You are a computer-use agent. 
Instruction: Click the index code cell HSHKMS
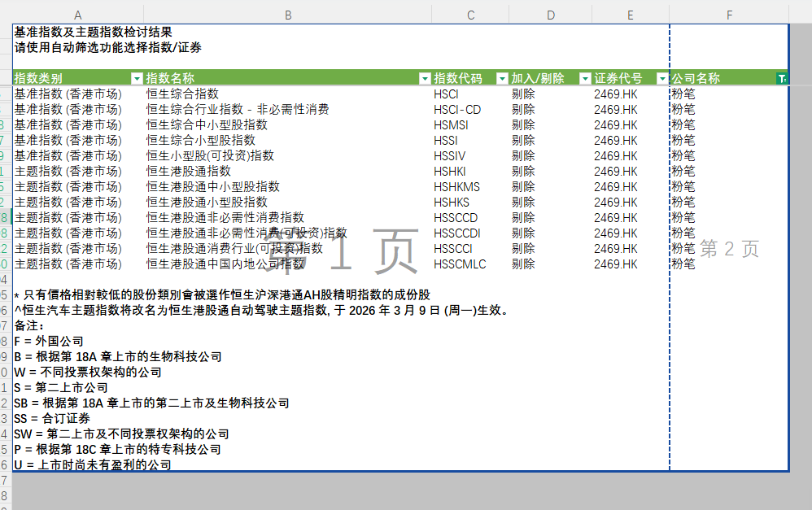point(456,187)
